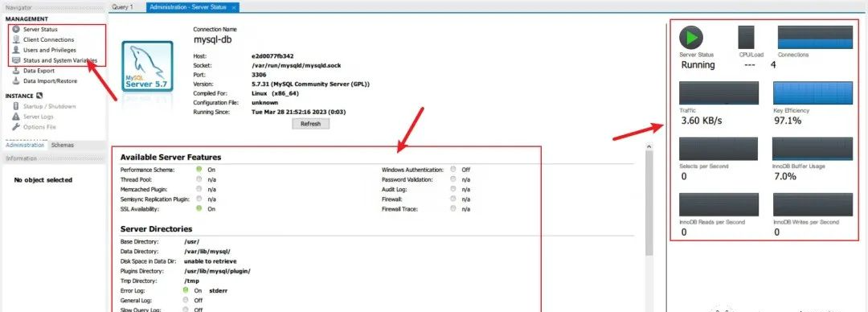Click the Connections graph
The image size is (868, 312).
pyautogui.click(x=815, y=38)
